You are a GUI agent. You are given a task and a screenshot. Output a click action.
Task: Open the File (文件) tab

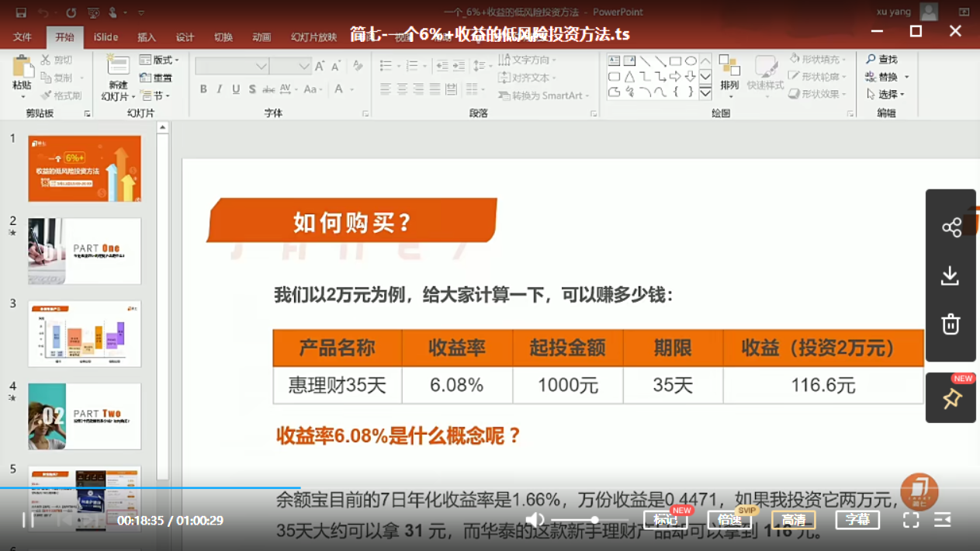(23, 37)
